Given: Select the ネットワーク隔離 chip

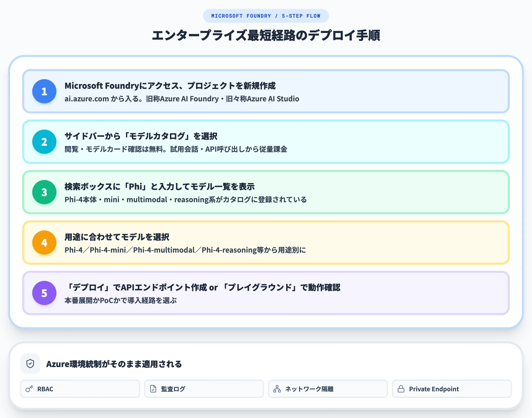Looking at the screenshot, I should [328, 389].
